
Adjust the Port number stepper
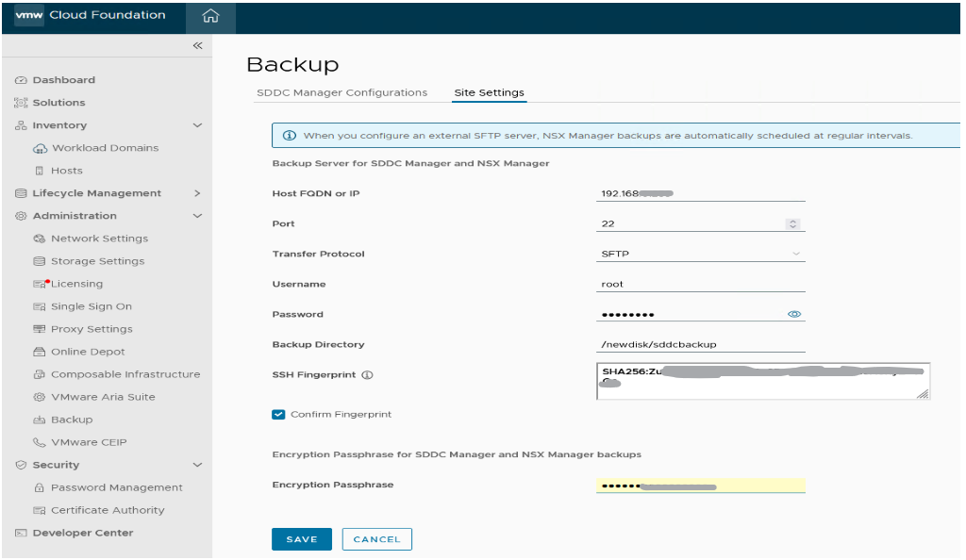[x=793, y=223]
